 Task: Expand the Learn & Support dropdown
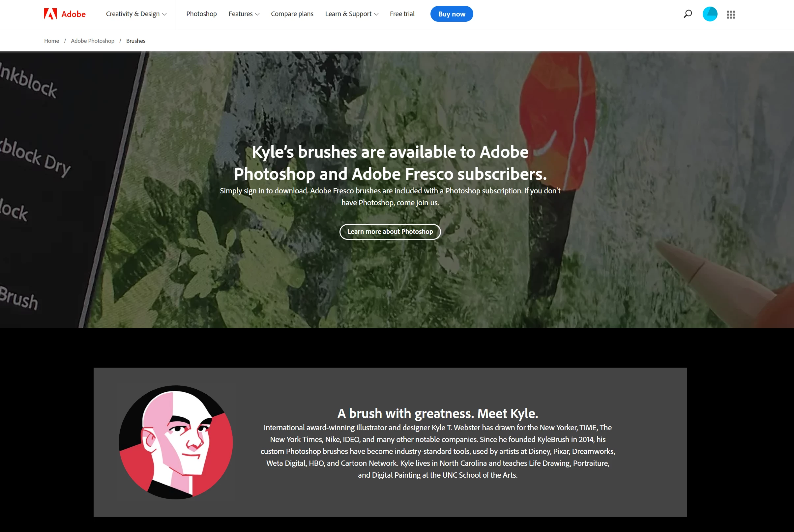351,14
